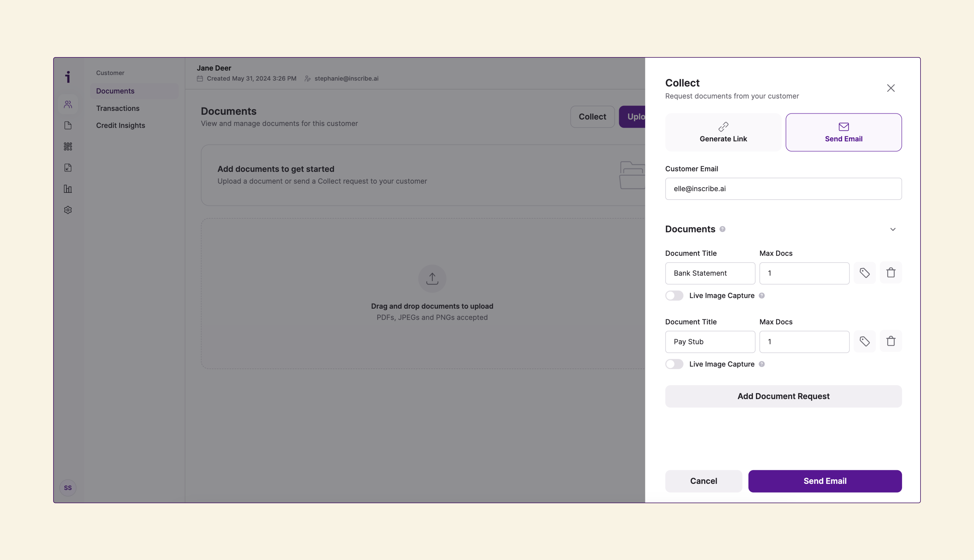Screen dimensions: 974x560
Task: Open settings gear in left sidebar
Action: click(x=68, y=210)
